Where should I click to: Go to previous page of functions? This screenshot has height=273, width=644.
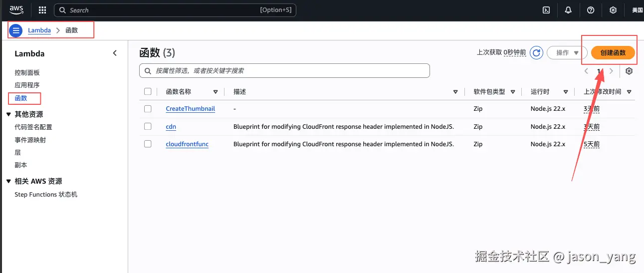click(586, 71)
